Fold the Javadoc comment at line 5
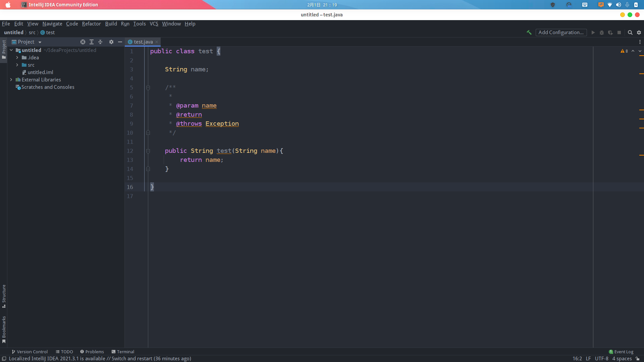This screenshot has height=362, width=644. (x=148, y=87)
